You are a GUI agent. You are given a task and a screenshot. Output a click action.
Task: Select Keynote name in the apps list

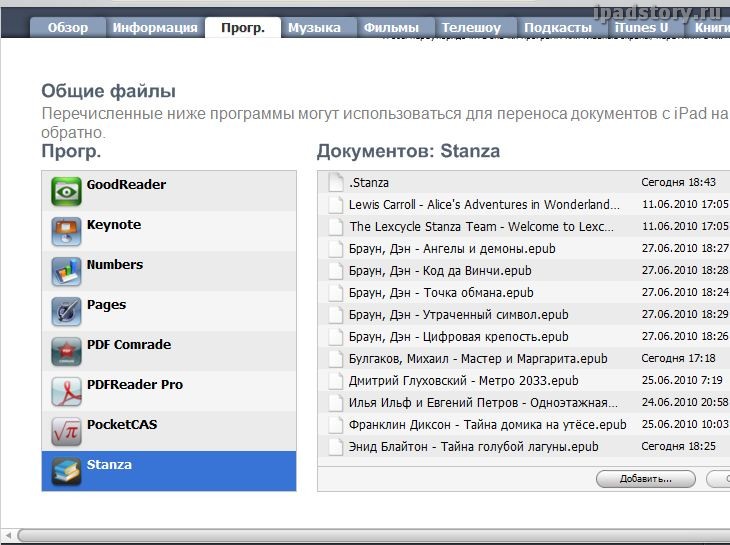pos(114,225)
